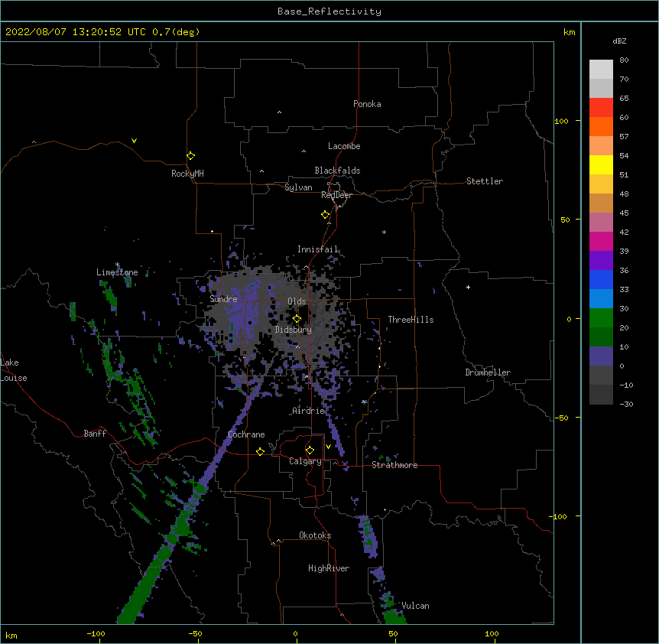Click the white plus marker west of Drumheller

(468, 287)
